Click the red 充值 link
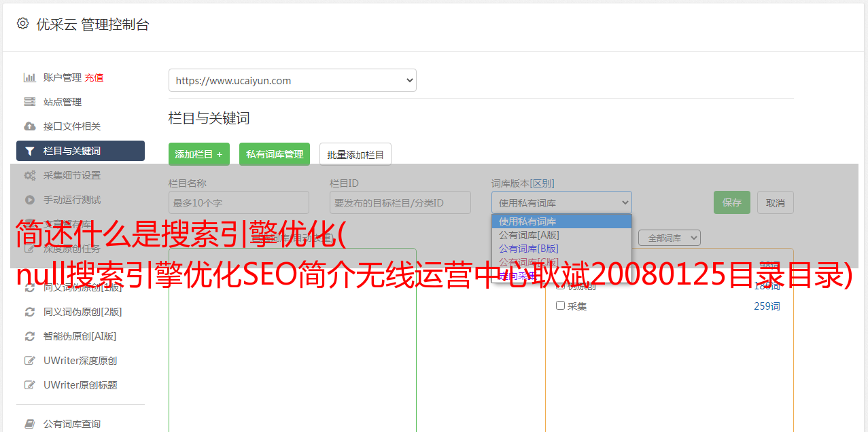 [94, 77]
